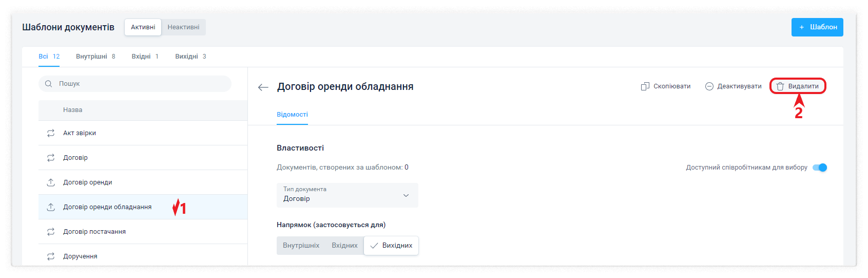This screenshot has width=868, height=278.
Task: Click the arrows icon beside Доручення
Action: (x=51, y=256)
